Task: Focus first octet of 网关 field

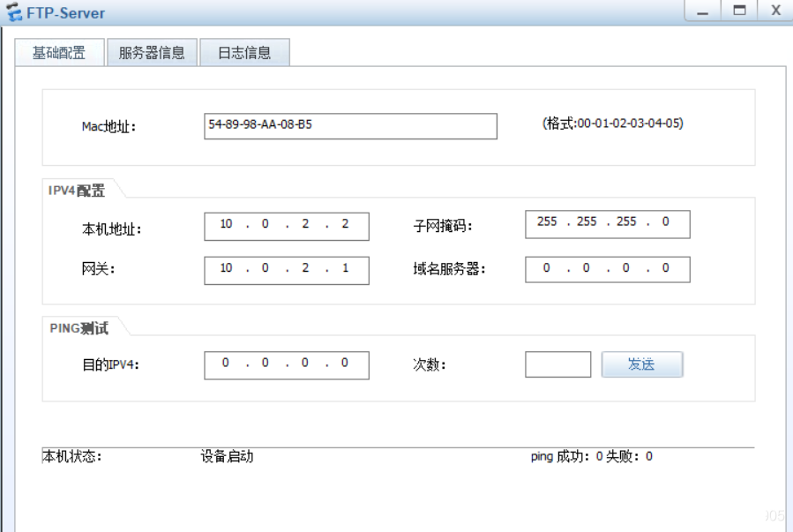Action: [226, 269]
